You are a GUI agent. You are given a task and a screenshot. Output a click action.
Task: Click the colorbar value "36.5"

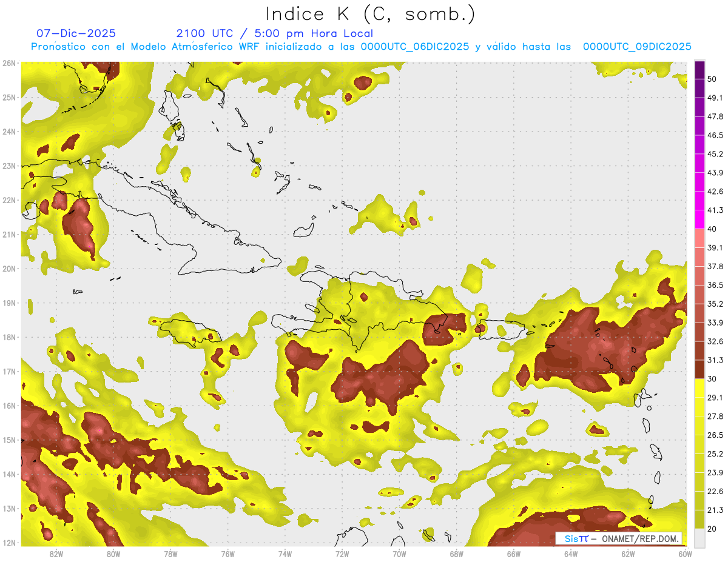(715, 285)
